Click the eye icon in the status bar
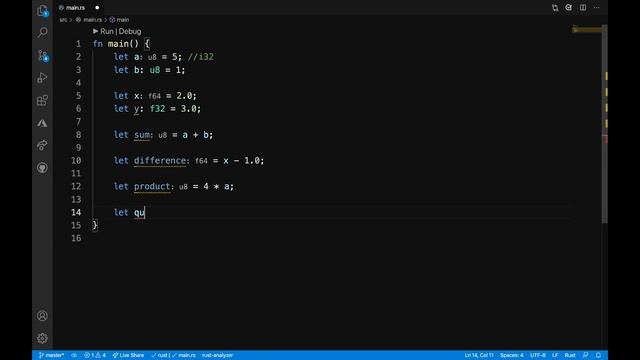This screenshot has height=360, width=640. pos(74,355)
